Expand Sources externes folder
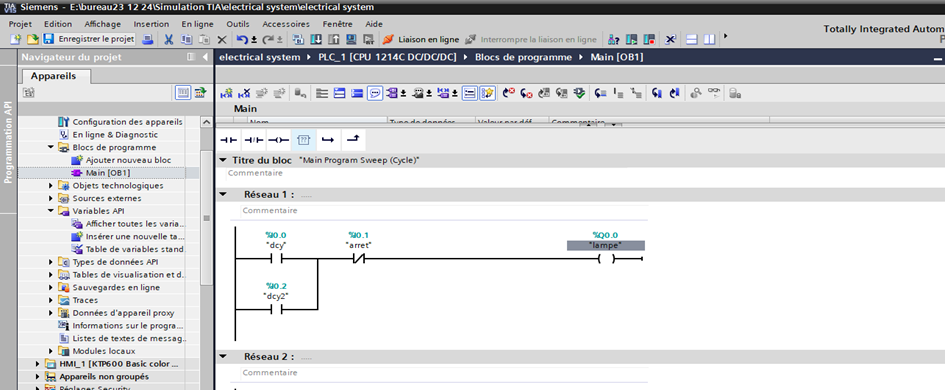The height and width of the screenshot is (390, 945). pos(51,198)
